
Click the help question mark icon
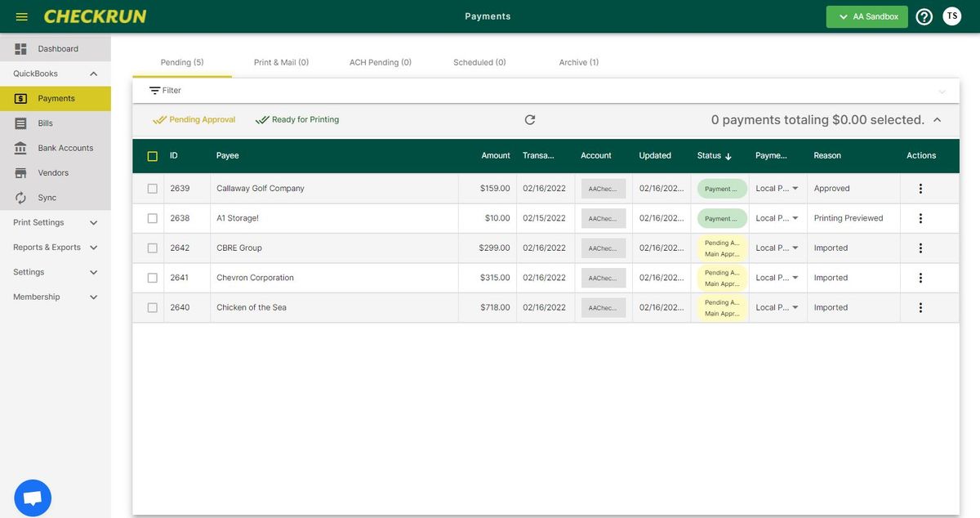click(x=924, y=16)
